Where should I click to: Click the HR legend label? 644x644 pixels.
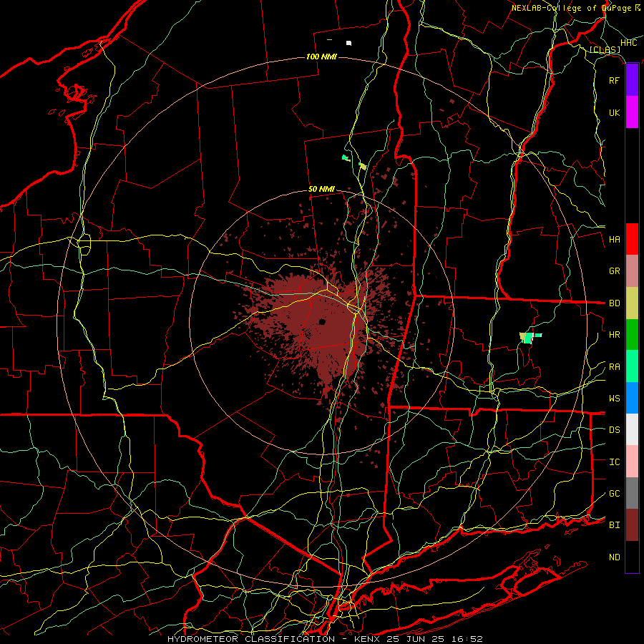[614, 335]
